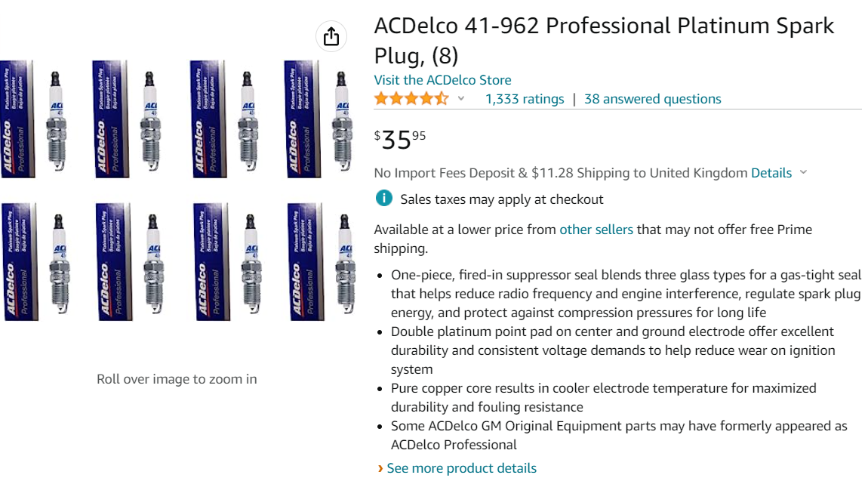This screenshot has width=868, height=478.
Task: Go to 38 answered questions
Action: pos(652,99)
